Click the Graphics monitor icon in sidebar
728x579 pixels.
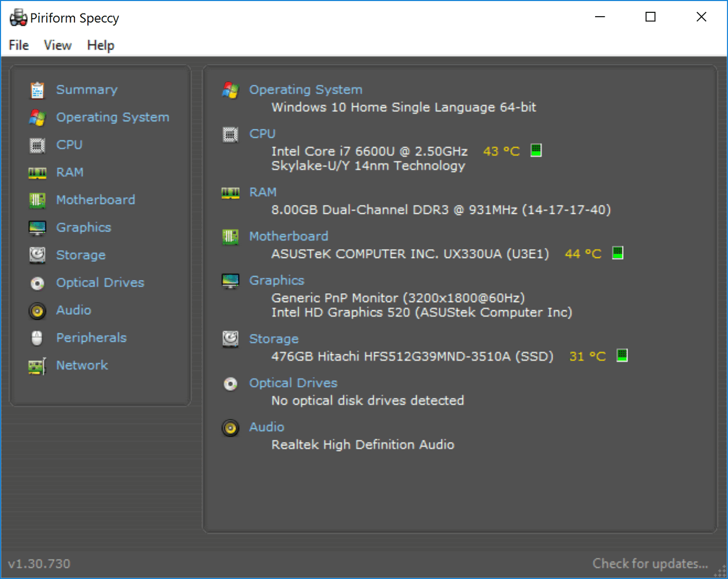tap(37, 228)
